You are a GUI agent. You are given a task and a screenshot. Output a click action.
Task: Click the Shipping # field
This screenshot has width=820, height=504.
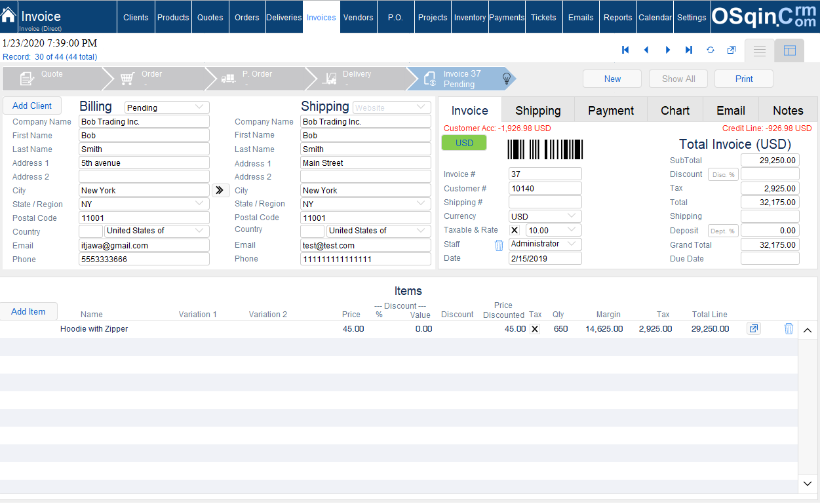pos(545,202)
